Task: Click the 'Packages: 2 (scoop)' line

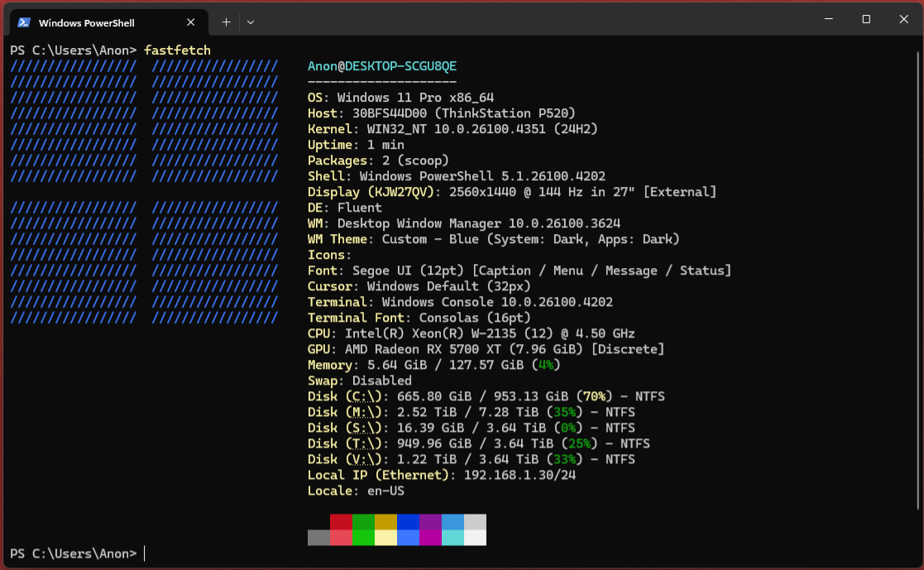Action: [x=378, y=160]
